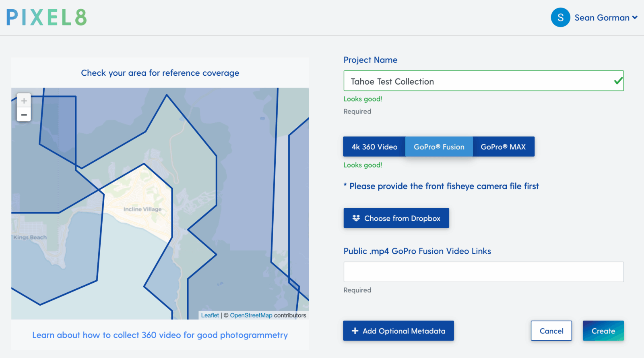The image size is (644, 358).
Task: Select the 4k 360 Video option
Action: tap(374, 147)
